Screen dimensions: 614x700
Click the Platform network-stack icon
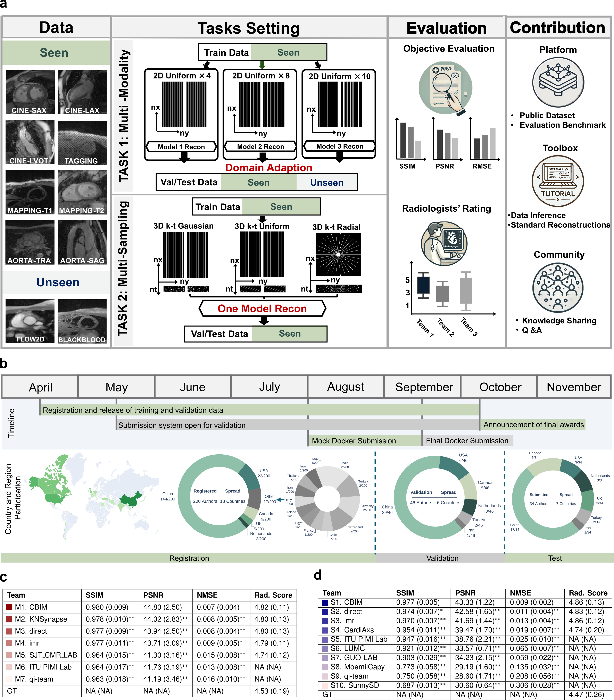pos(558,82)
